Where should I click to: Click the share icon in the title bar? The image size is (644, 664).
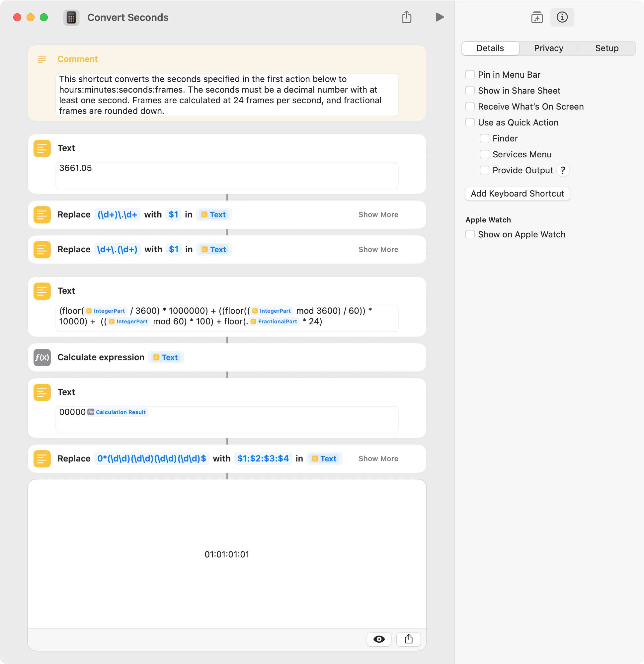click(406, 17)
